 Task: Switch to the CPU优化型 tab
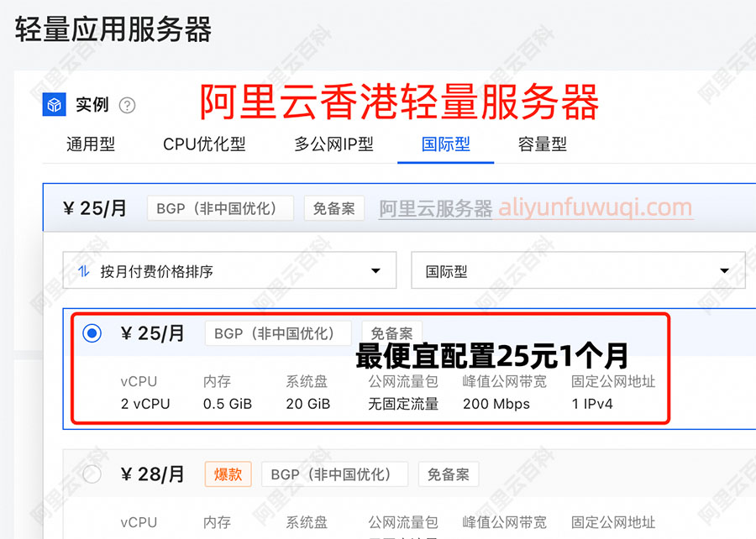pos(204,144)
